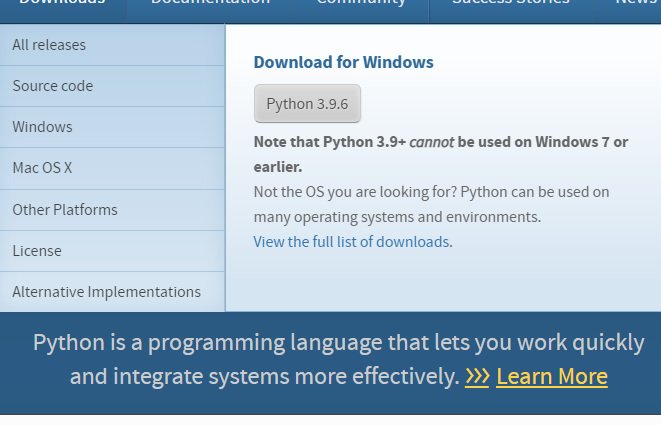
Task: Open the Success Stories navigation tab
Action: click(511, 11)
